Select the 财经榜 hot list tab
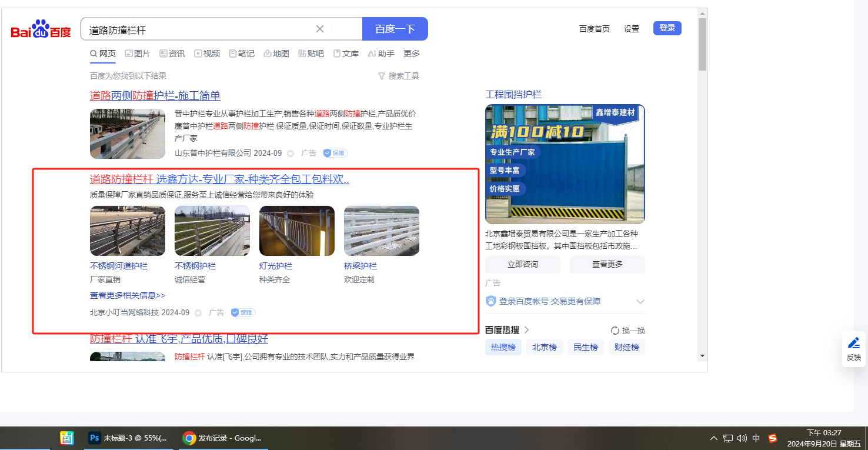This screenshot has height=450, width=868. coord(627,347)
